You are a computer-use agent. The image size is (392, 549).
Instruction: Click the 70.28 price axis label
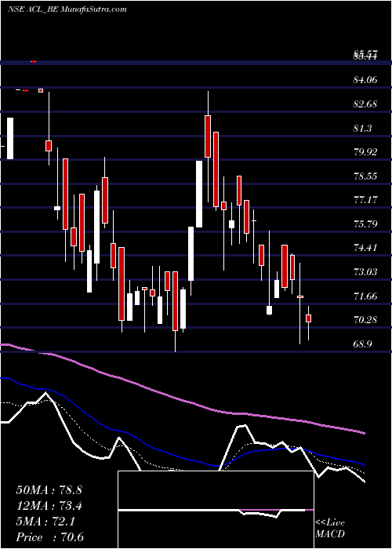[x=366, y=320]
